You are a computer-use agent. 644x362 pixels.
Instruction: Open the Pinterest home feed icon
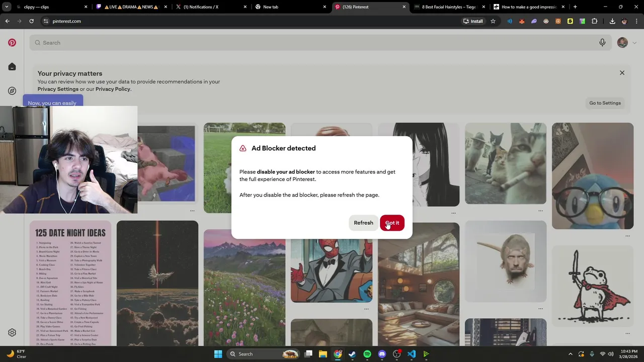[x=12, y=67]
